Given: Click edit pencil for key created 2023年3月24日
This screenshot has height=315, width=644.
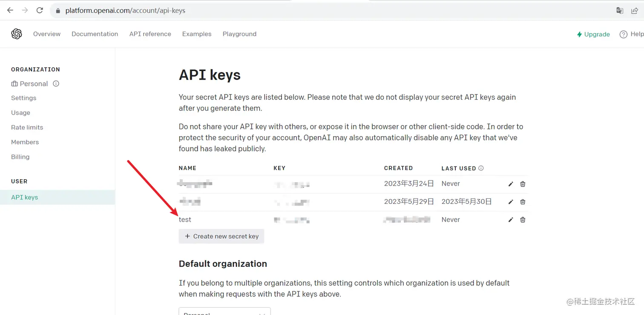Looking at the screenshot, I should pos(511,184).
